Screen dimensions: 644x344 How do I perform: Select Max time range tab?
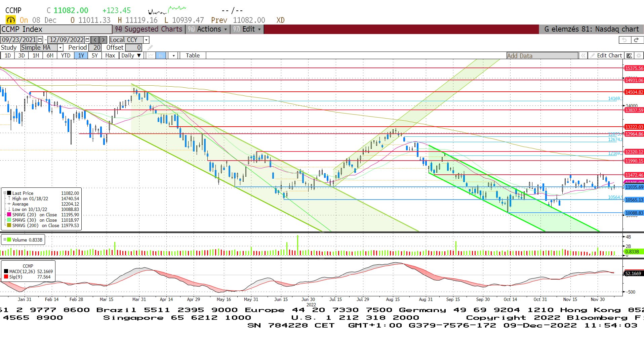[x=110, y=55]
